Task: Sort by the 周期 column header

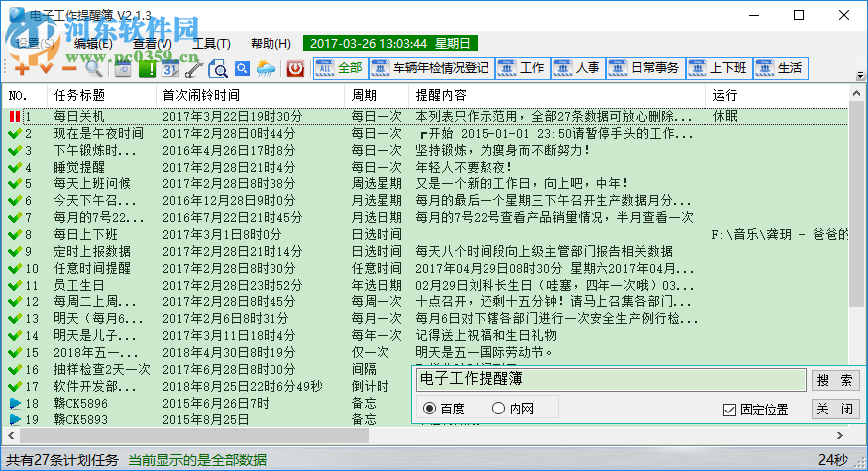Action: (x=377, y=96)
